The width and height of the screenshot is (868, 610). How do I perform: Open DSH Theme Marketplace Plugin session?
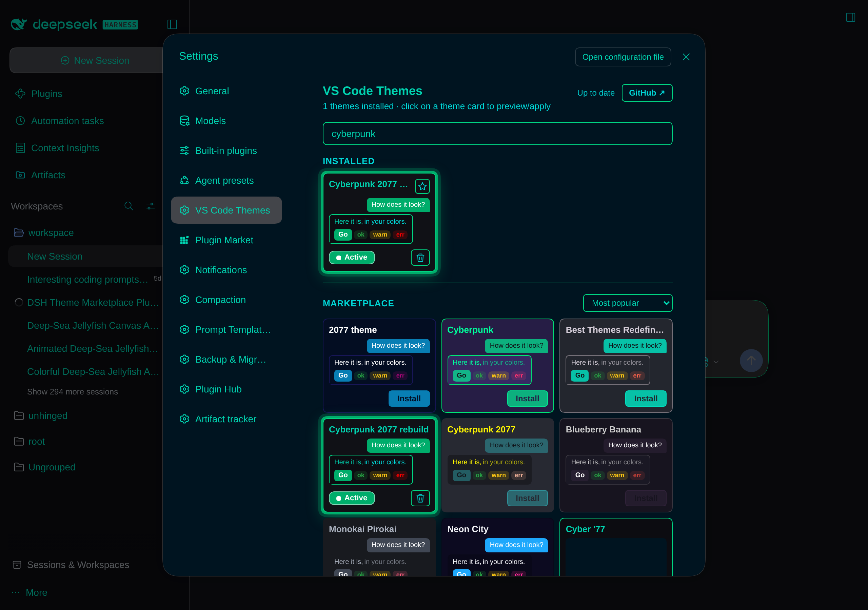click(x=93, y=303)
